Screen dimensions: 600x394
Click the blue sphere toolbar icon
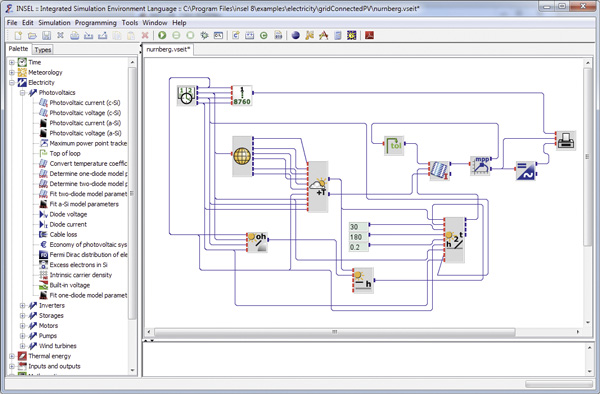pos(295,36)
